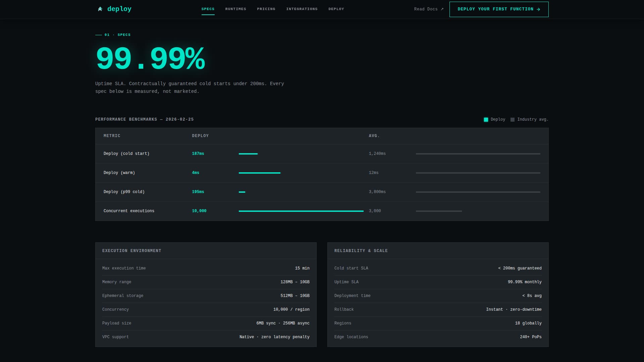
Task: Open the PRICING page
Action: point(266,9)
